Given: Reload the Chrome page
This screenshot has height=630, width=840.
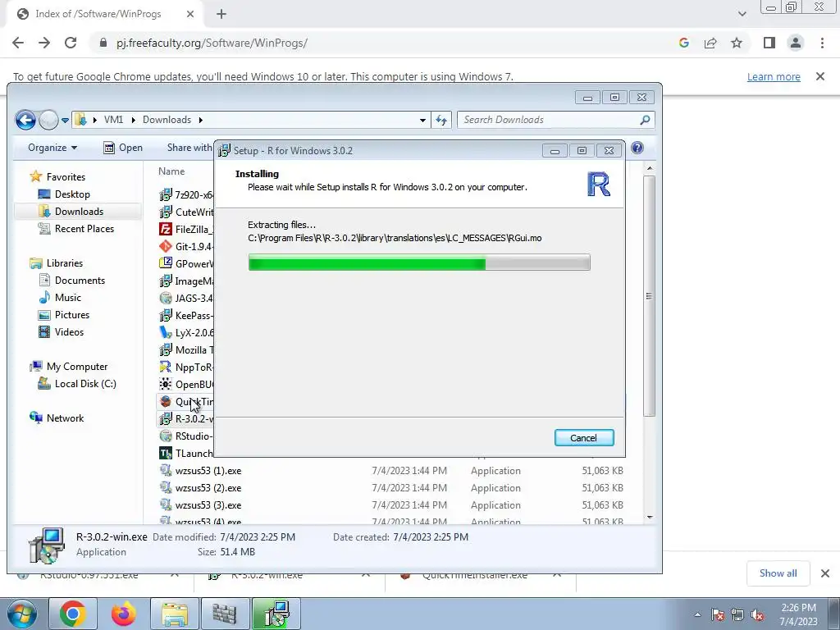Looking at the screenshot, I should point(71,43).
